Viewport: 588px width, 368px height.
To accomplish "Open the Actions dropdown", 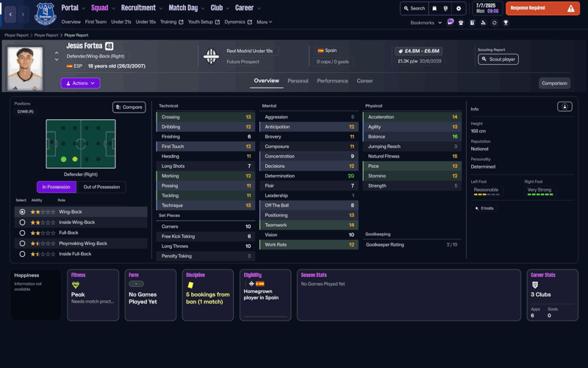I will pyautogui.click(x=80, y=83).
